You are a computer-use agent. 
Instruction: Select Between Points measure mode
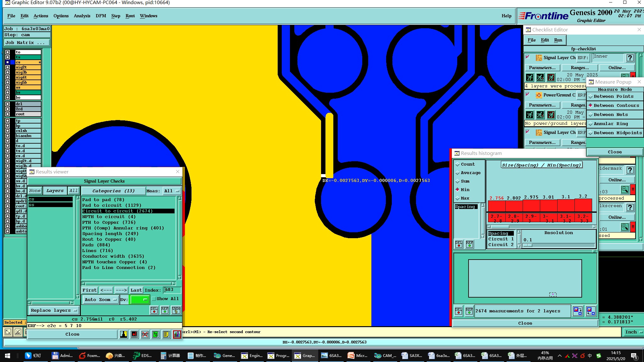[x=613, y=96]
